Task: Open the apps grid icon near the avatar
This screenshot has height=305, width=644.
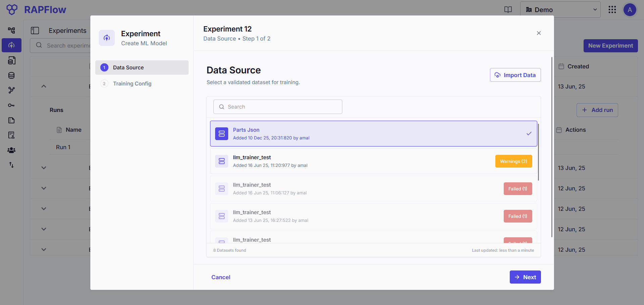Action: tap(612, 10)
